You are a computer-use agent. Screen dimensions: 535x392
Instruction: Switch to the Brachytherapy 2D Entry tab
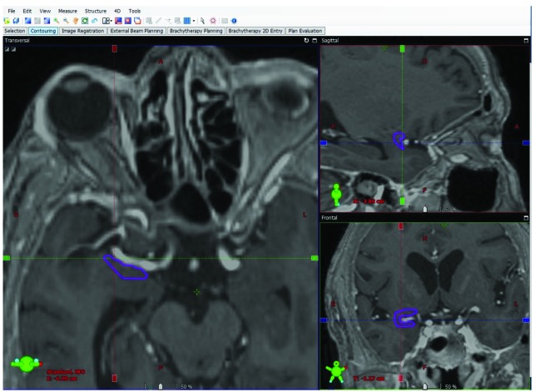255,31
